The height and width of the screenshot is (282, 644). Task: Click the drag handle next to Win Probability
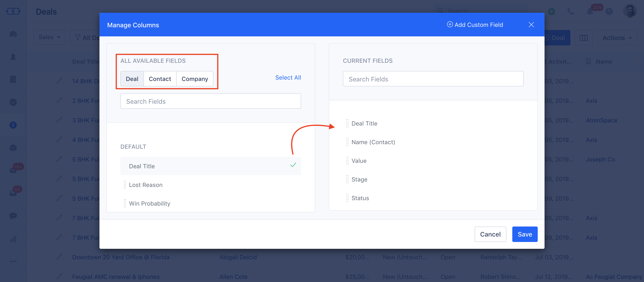[x=125, y=203]
